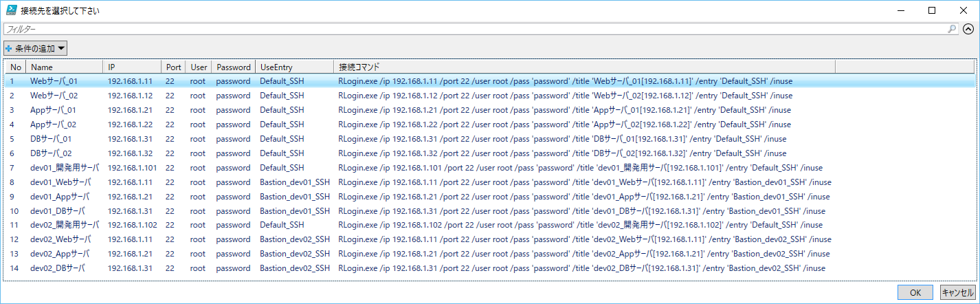Viewport: 980px width, 304px height.
Task: Sort by the IP column header
Action: [132, 67]
